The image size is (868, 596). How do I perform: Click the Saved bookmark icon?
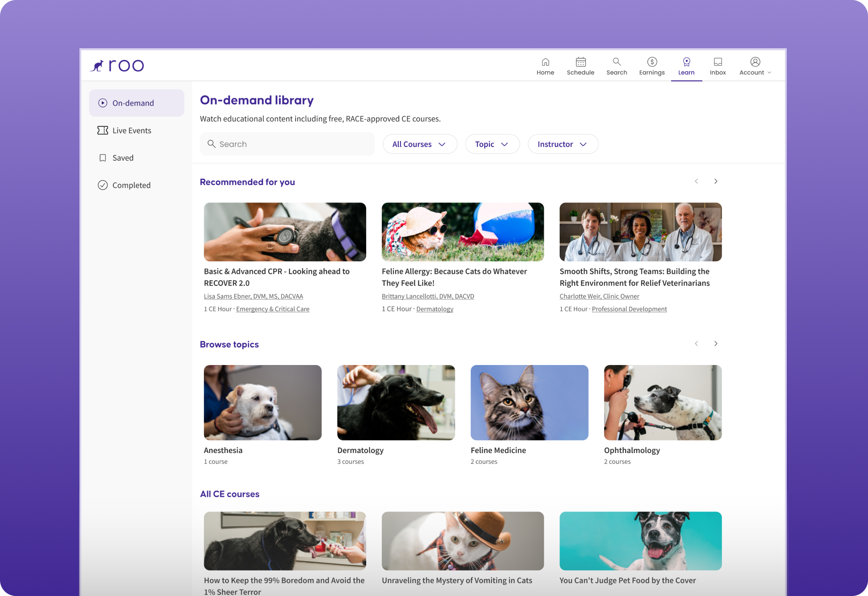pos(103,158)
